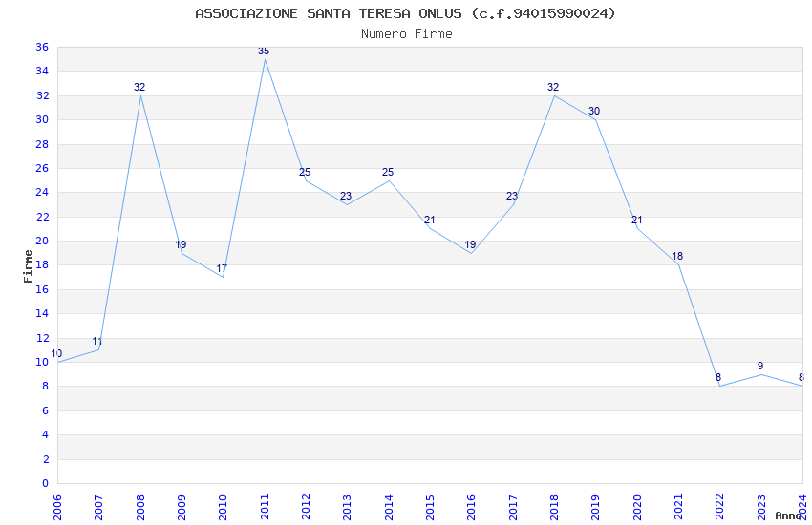This screenshot has height=525, width=812.
Task: Select the year 2018 on x-axis
Action: coord(554,507)
